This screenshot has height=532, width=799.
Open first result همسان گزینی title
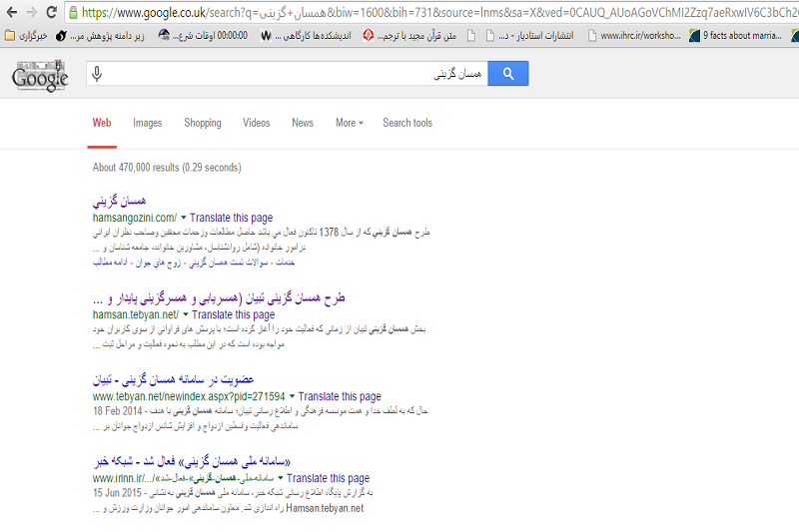[119, 201]
